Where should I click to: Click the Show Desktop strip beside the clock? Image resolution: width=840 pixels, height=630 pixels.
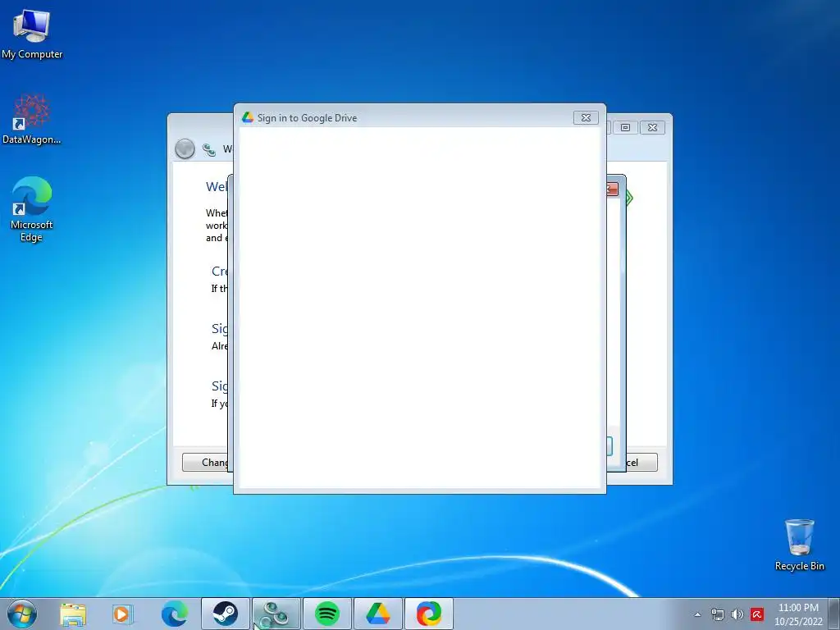pyautogui.click(x=834, y=614)
